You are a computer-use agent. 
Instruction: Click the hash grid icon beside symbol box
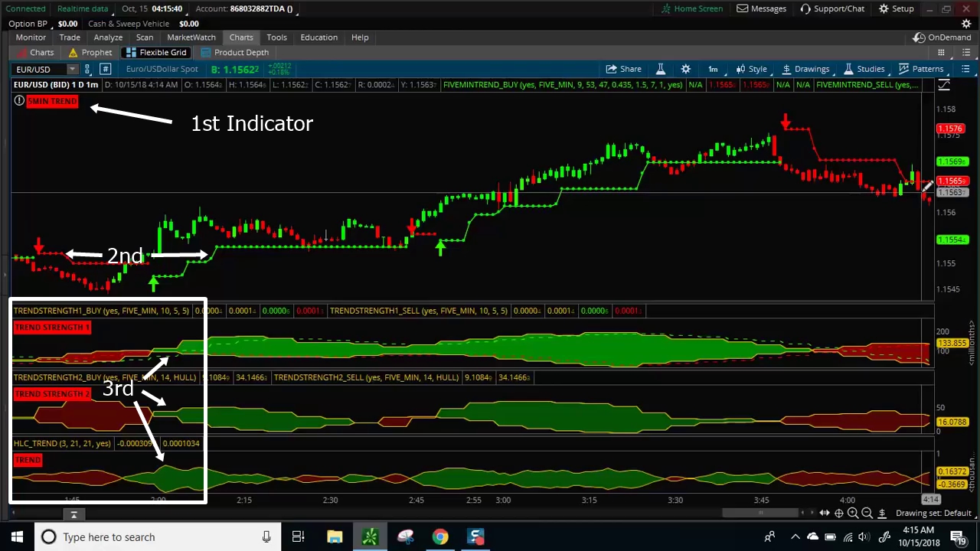pyautogui.click(x=105, y=69)
